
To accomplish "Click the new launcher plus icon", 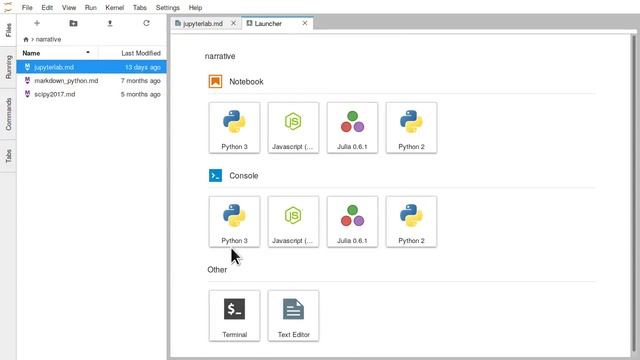I will (37, 23).
